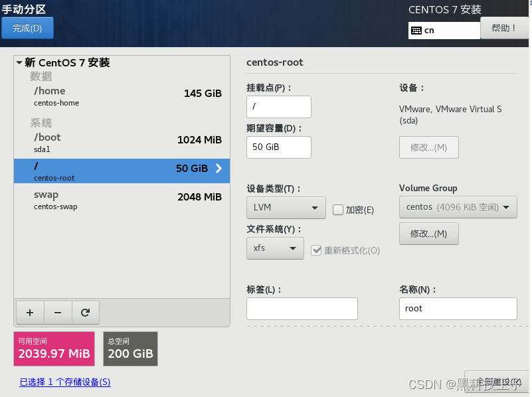This screenshot has height=397, width=532.
Task: Click the 总空间 200 GiB box
Action: [131, 349]
